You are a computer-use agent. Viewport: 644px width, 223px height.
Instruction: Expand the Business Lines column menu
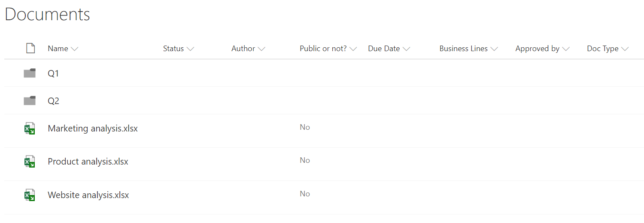(x=494, y=49)
